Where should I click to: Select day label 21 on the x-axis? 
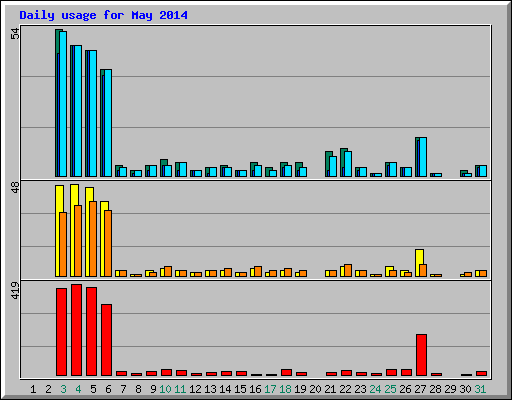(330, 389)
